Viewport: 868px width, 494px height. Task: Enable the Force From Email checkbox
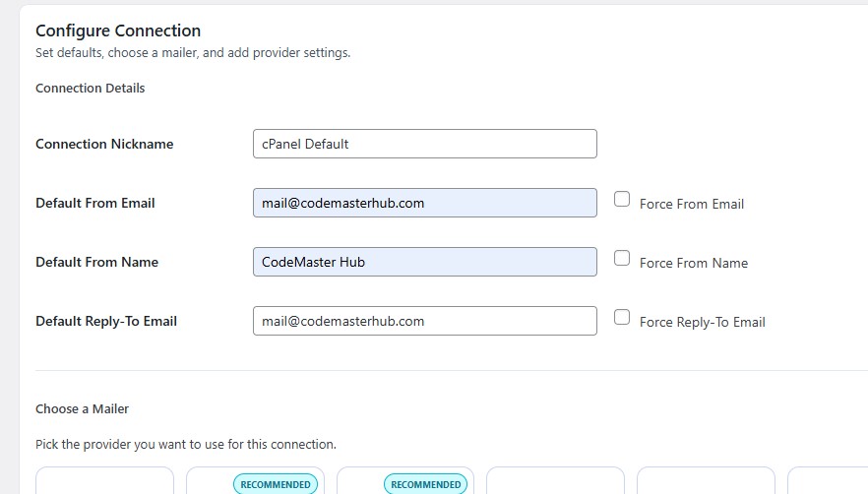(622, 200)
